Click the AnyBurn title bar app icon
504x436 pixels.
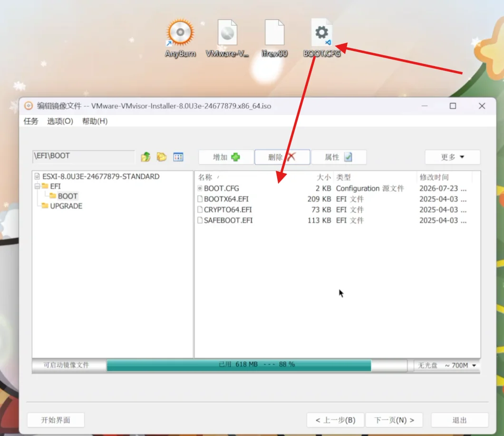click(x=29, y=106)
